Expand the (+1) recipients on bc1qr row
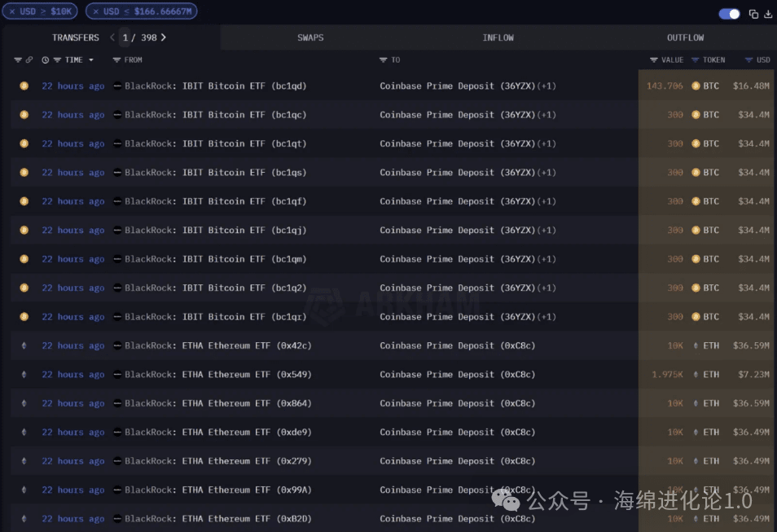777x532 pixels. [x=547, y=316]
